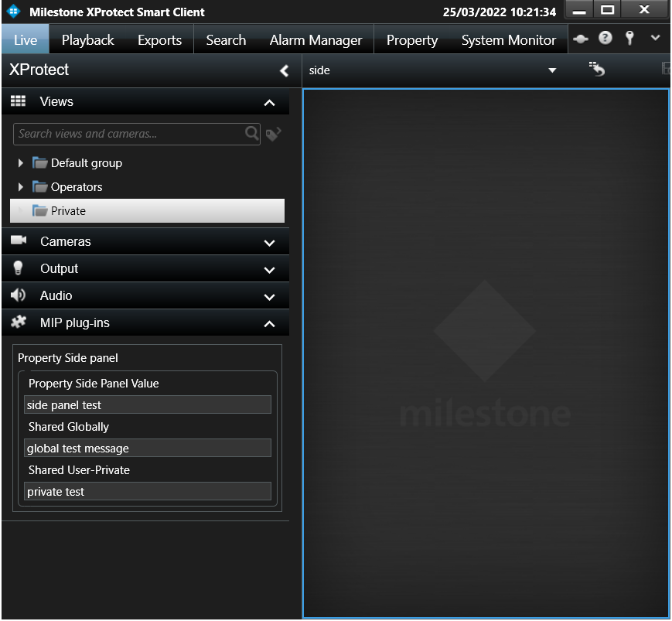Image resolution: width=672 pixels, height=621 pixels.
Task: Go to the Alarm Manager tab
Action: pyautogui.click(x=316, y=40)
